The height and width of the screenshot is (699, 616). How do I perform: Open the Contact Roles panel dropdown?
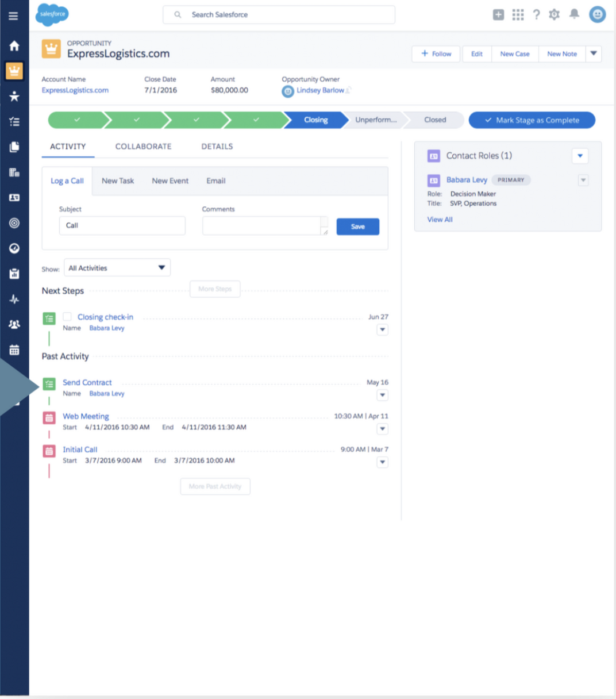point(580,156)
